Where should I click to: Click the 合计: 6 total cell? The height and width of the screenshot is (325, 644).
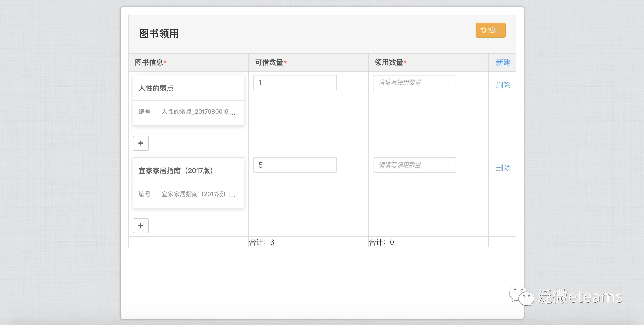pyautogui.click(x=262, y=242)
